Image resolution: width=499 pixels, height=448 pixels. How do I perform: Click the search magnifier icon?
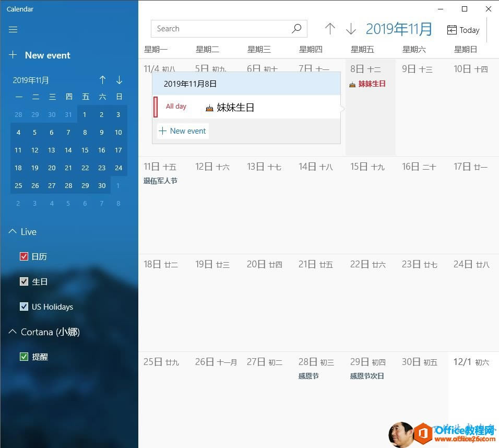[296, 29]
